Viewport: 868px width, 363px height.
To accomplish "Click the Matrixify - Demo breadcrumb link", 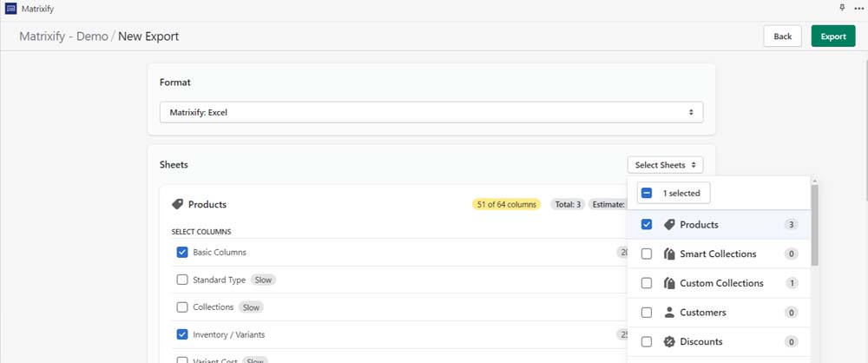I will point(63,36).
